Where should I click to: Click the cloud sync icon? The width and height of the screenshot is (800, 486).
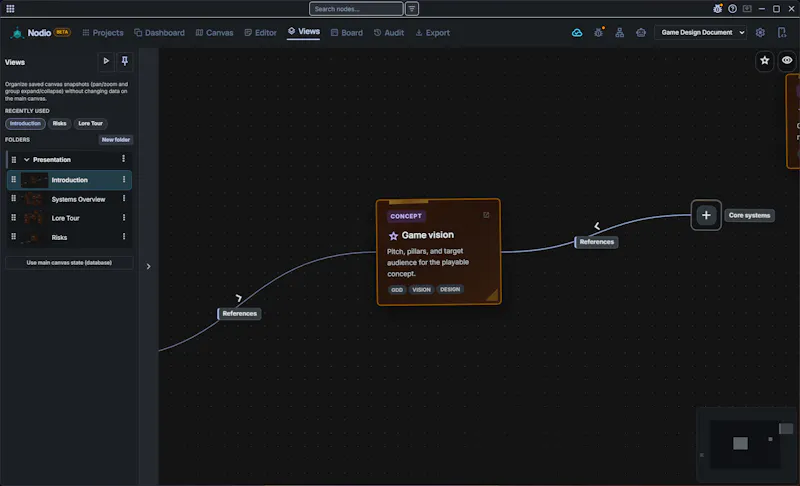577,33
